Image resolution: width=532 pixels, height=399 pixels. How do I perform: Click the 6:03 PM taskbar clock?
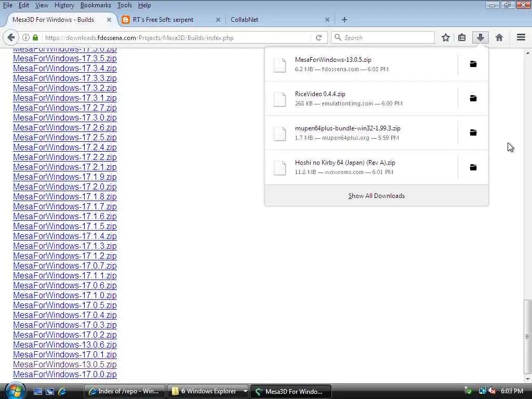click(512, 391)
